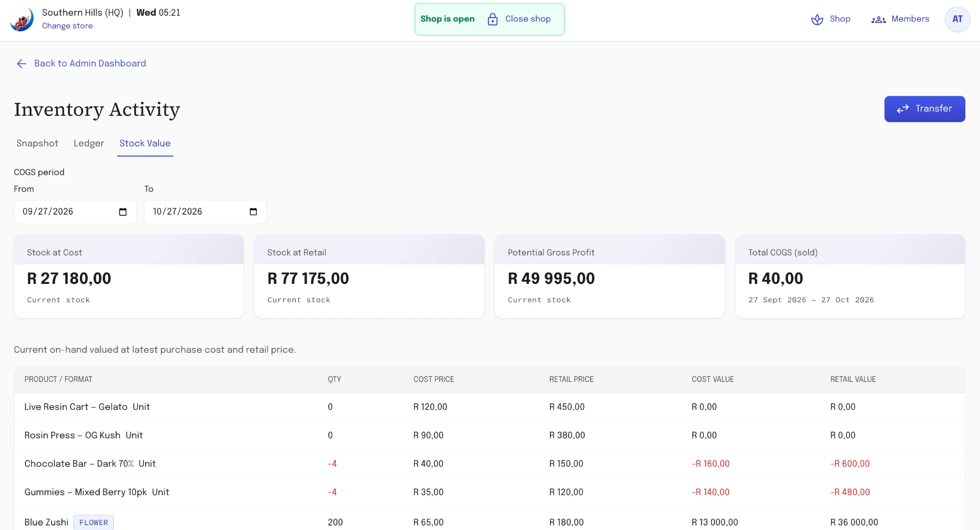Click the PRODUCT / FORMAT column header
This screenshot has width=980, height=530.
click(x=58, y=379)
